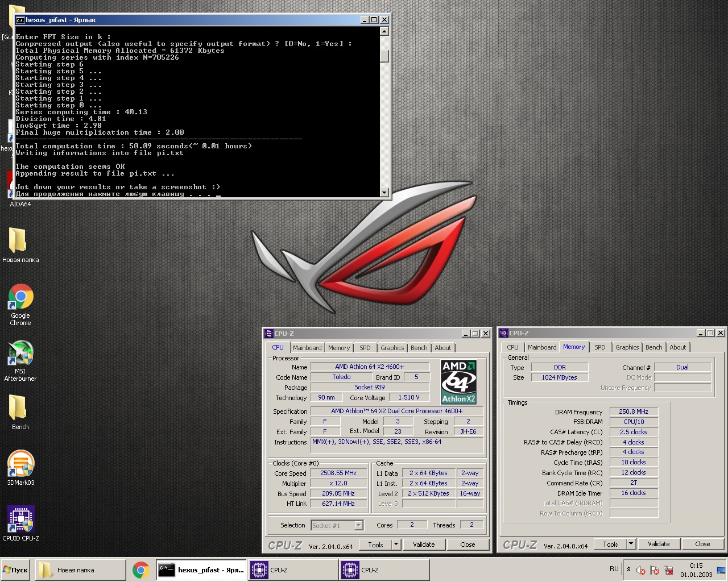
Task: Click CPU-Z taskbar button beside hexus_pifast
Action: click(292, 570)
